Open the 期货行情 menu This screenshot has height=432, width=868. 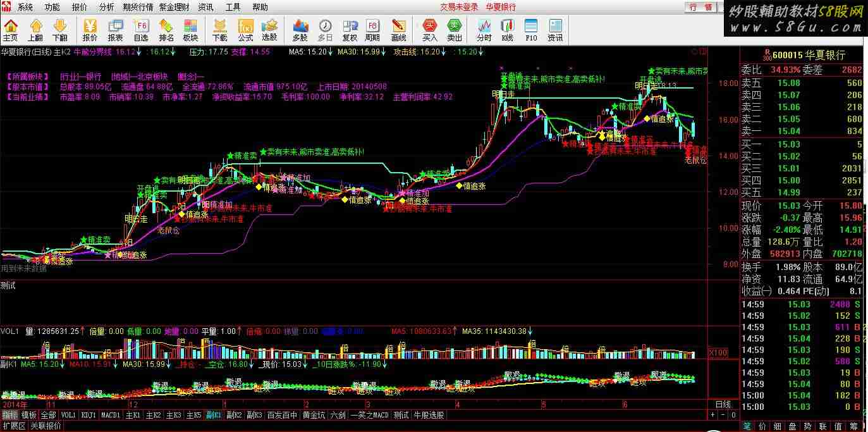click(138, 7)
